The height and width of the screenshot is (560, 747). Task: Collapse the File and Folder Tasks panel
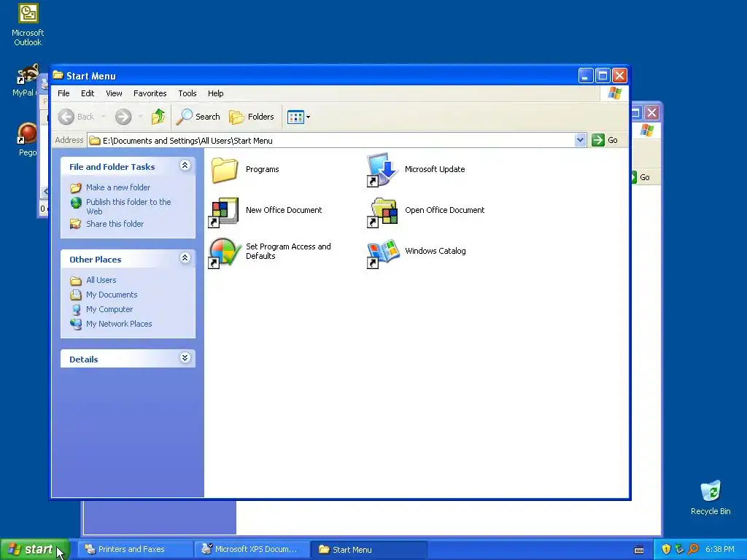pos(185,166)
